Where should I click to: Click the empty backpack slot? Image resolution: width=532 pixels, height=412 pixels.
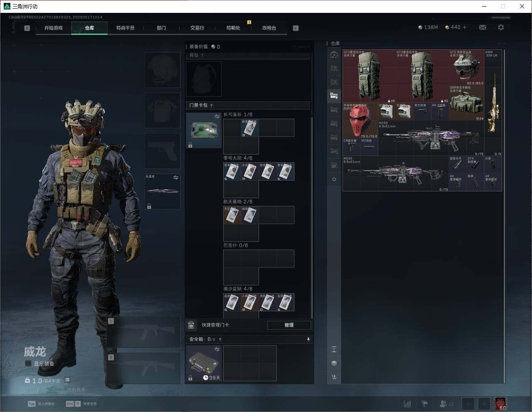point(203,79)
